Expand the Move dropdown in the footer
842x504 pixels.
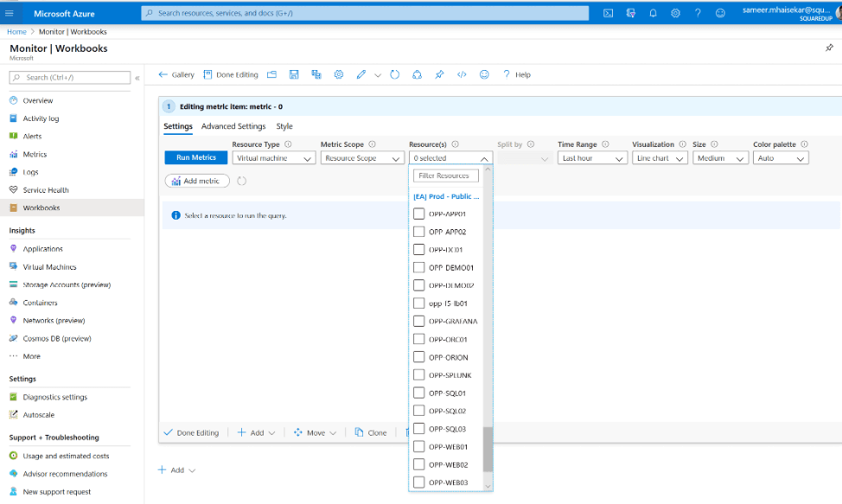(x=316, y=432)
